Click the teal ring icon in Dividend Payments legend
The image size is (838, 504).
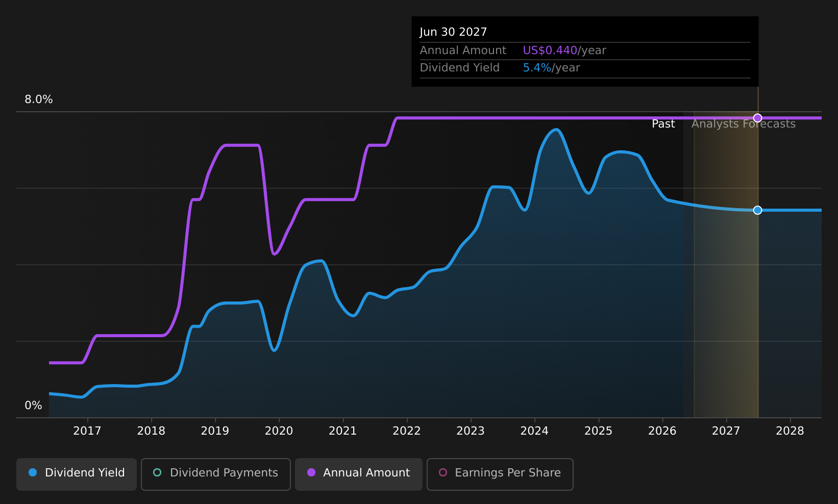click(157, 472)
